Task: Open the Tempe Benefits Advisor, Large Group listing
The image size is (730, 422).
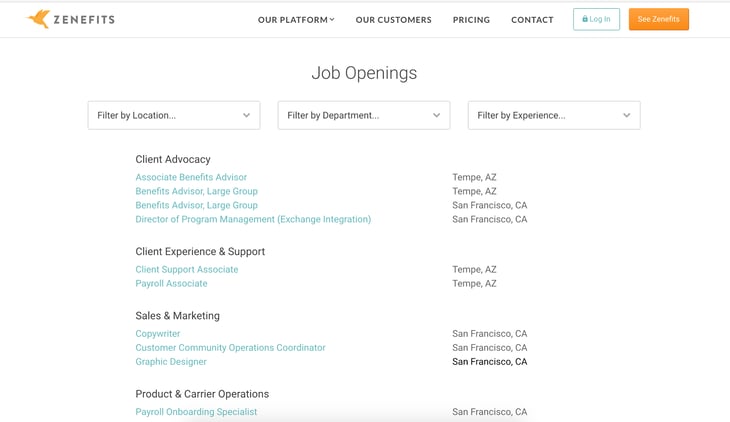Action: (196, 191)
